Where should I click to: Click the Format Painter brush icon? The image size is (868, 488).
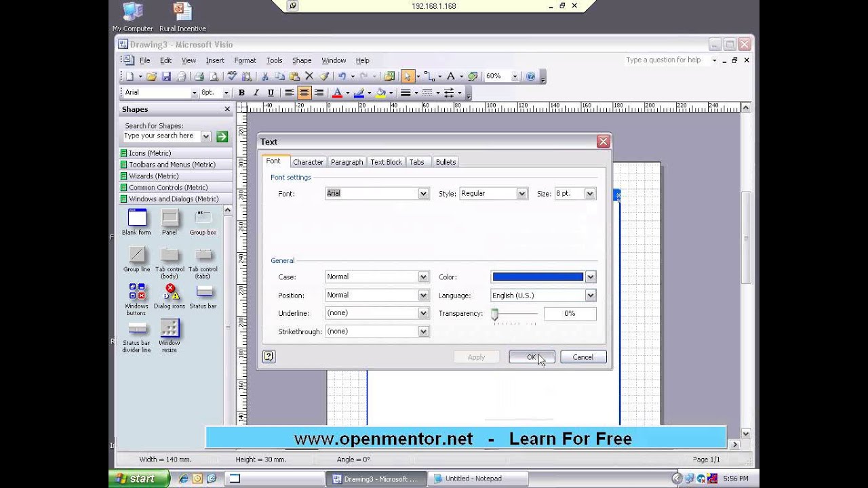(x=324, y=77)
